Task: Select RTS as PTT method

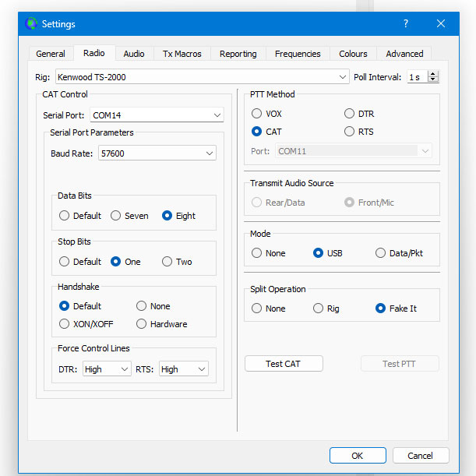Action: pyautogui.click(x=349, y=132)
